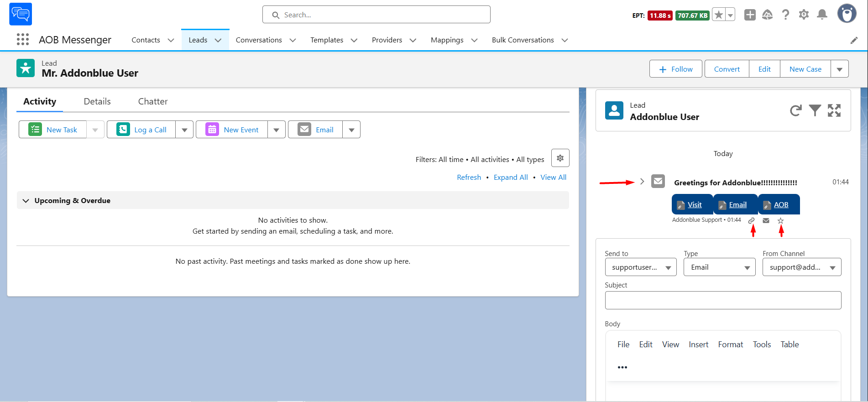The height and width of the screenshot is (402, 868).
Task: Expand the Greetings message chevron
Action: click(x=642, y=181)
